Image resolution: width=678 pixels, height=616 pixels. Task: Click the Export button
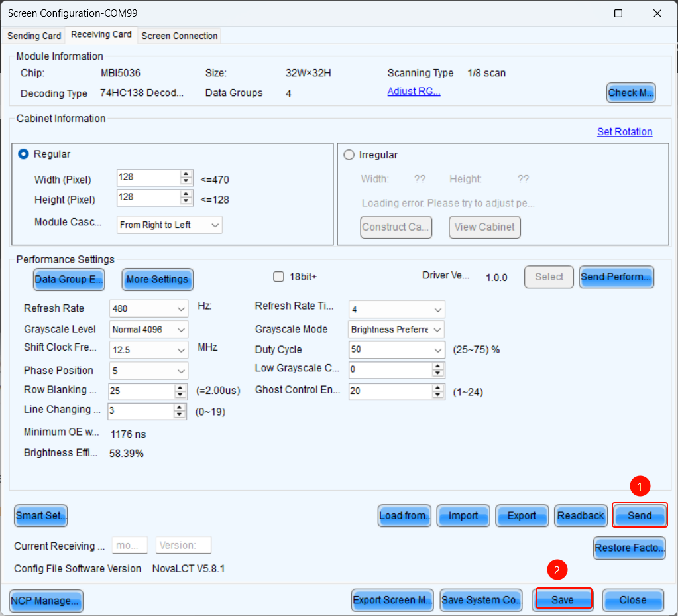(x=522, y=515)
